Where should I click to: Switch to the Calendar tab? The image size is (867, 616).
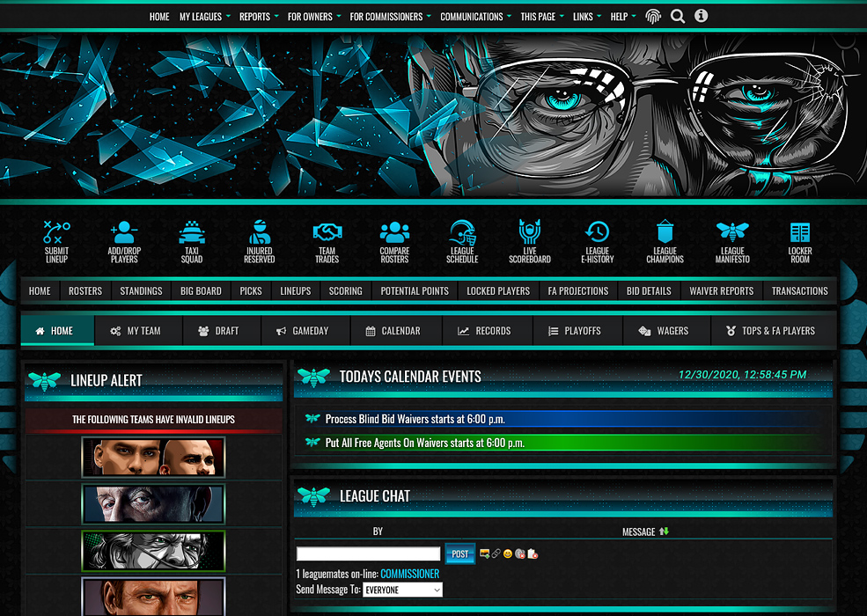pyautogui.click(x=396, y=331)
